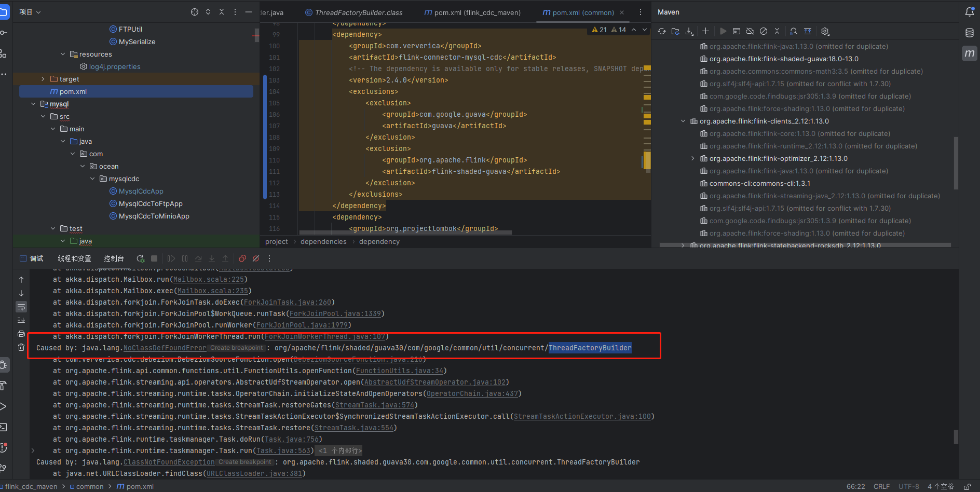Add Maven project with plus icon
The height and width of the screenshot is (492, 980).
(x=705, y=31)
